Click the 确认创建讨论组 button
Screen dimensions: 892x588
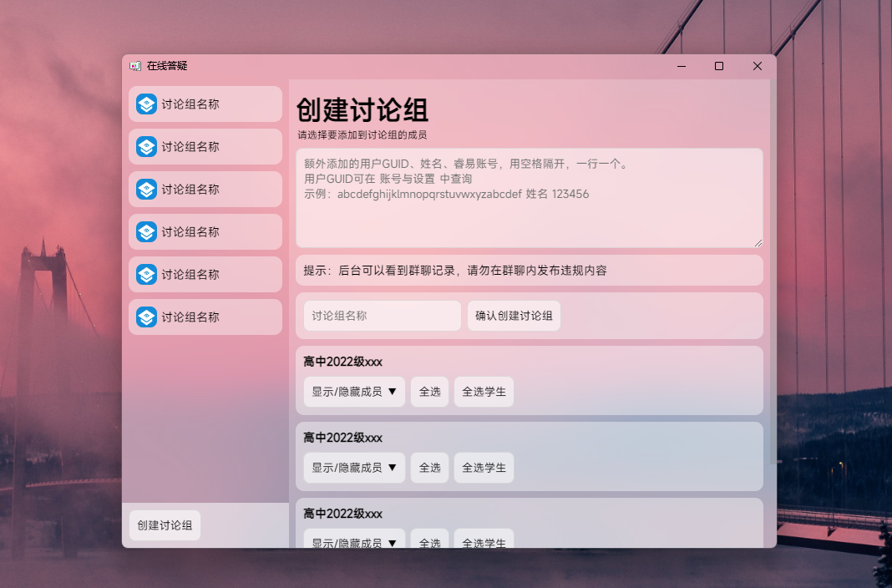(x=514, y=315)
